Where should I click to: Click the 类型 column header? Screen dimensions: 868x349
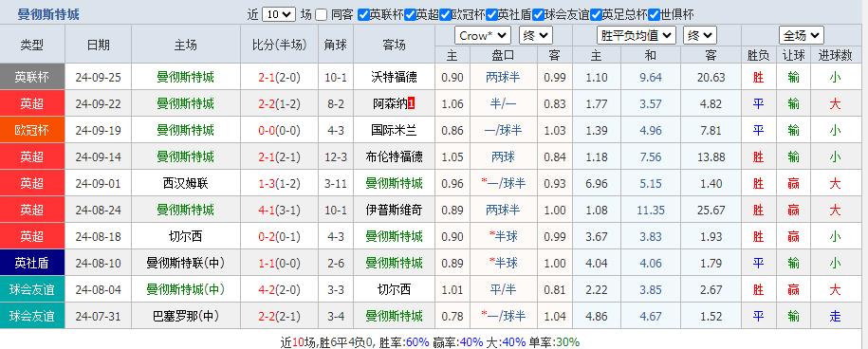click(x=32, y=45)
